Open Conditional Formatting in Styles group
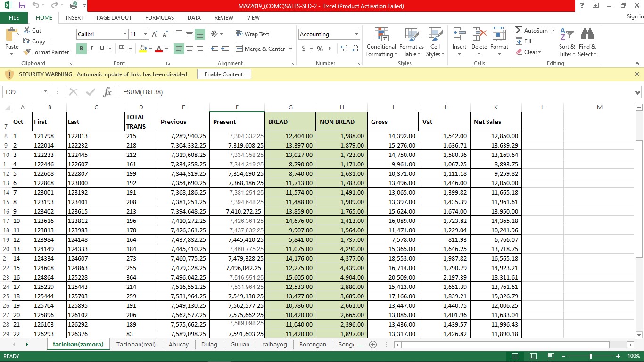644x362 pixels. point(381,42)
